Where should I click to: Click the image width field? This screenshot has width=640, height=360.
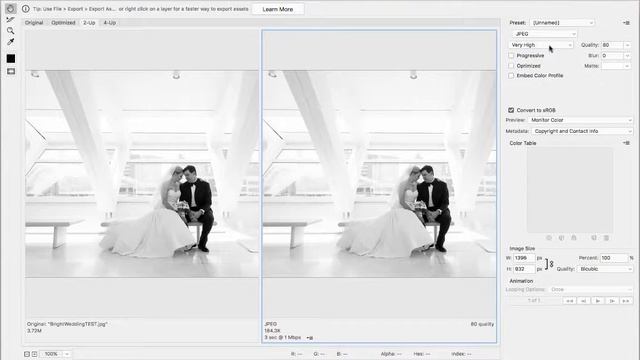pos(524,258)
